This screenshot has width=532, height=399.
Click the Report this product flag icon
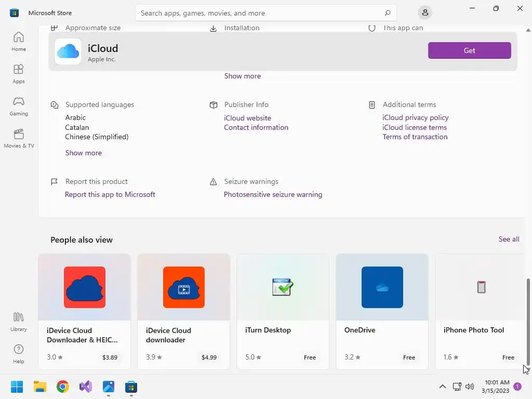tap(54, 182)
